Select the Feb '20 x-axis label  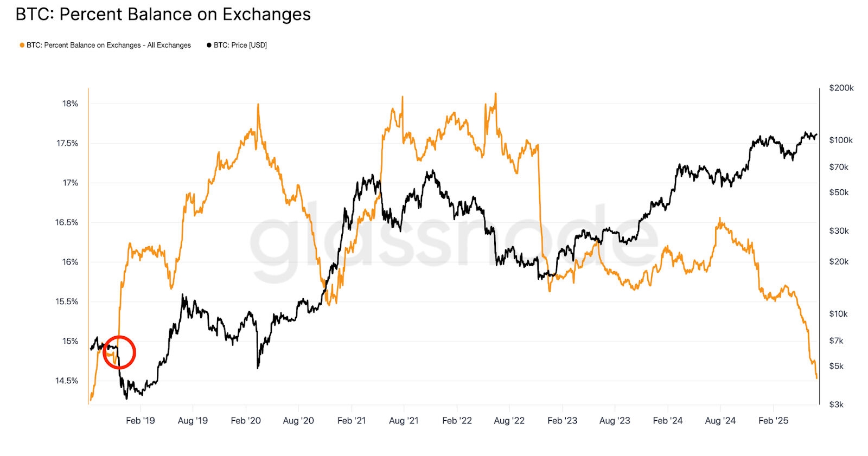tap(246, 420)
